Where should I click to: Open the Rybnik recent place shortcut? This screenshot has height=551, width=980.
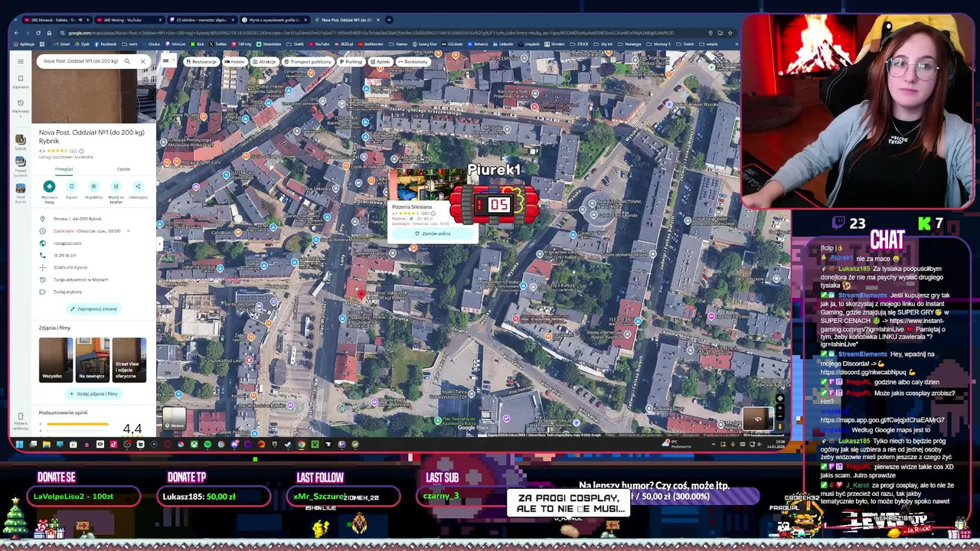21,142
